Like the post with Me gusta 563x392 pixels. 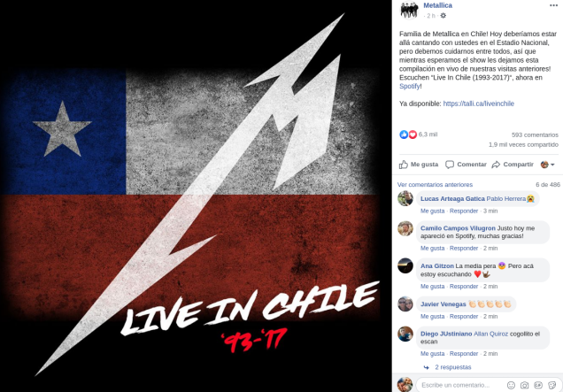coord(419,165)
